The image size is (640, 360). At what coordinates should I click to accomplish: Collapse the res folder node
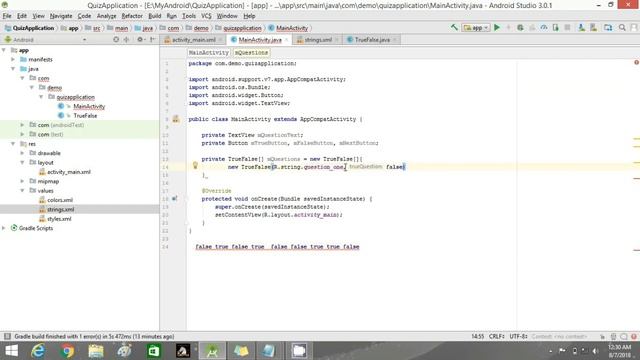point(13,144)
